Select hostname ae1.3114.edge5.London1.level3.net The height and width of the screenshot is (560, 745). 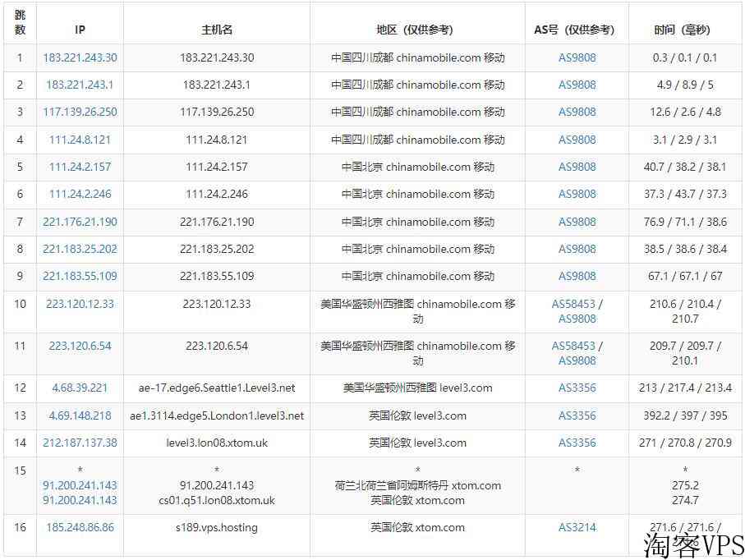[x=217, y=415]
